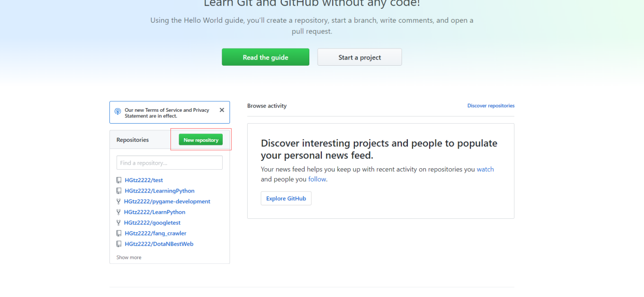Click the repo icon beside HGtz2222/fang_crawler
Screen dimensions: 644x297
[119, 233]
